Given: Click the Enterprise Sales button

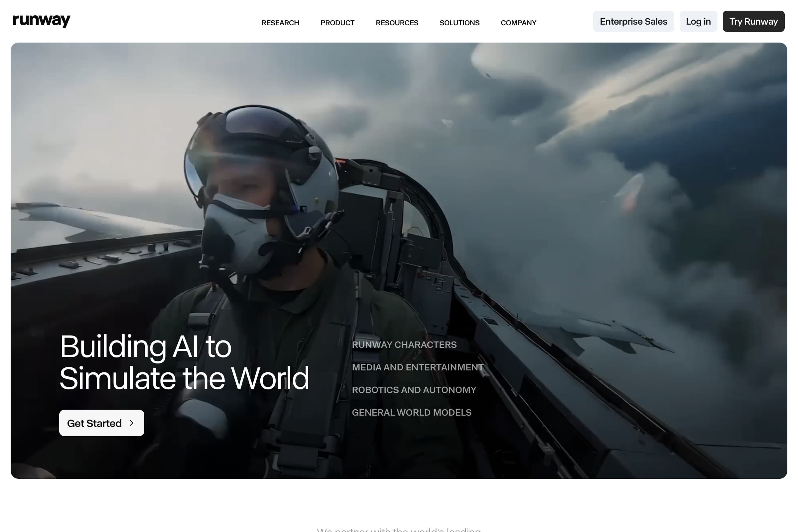Looking at the screenshot, I should coord(633,21).
